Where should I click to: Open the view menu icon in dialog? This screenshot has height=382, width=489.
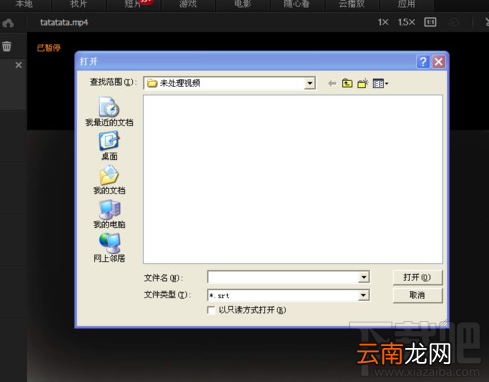coord(380,83)
